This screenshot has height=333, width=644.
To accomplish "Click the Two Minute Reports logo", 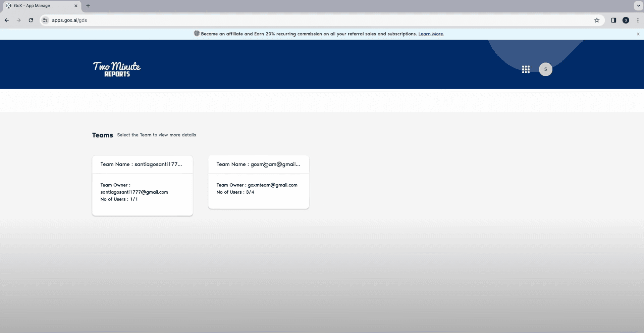I will [x=117, y=69].
